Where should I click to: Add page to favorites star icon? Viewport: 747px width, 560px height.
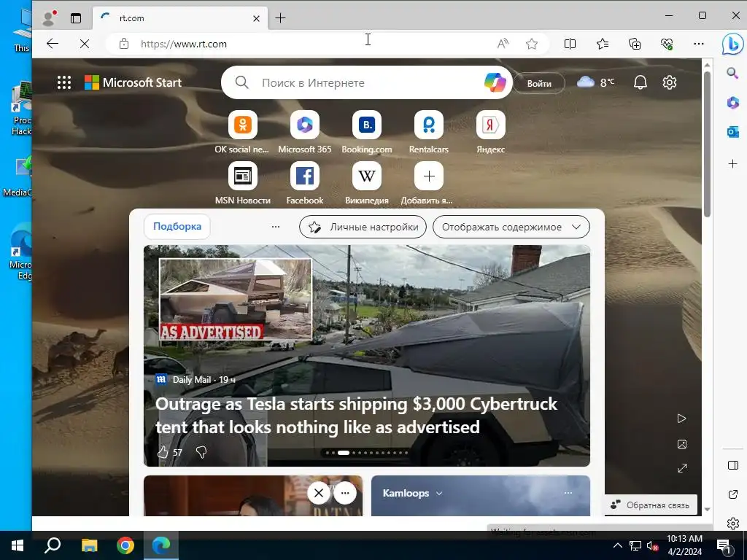[532, 44]
